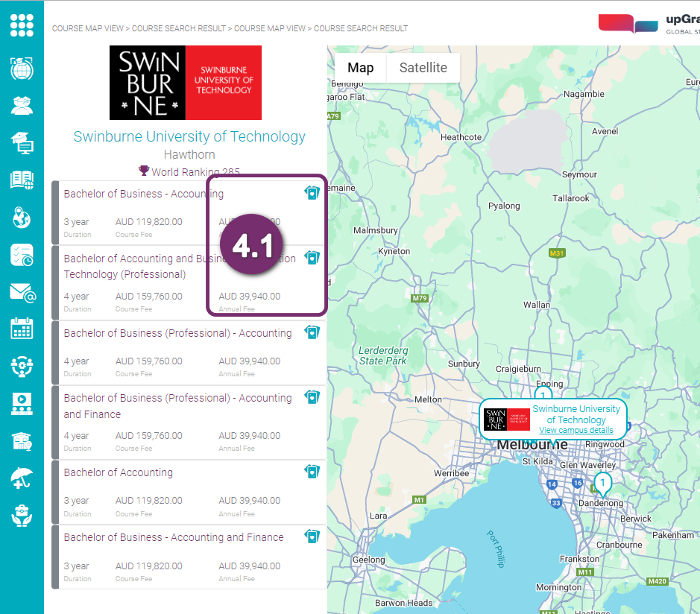Click the video presentation icon in sidebar
This screenshot has width=700, height=614.
tap(22, 403)
